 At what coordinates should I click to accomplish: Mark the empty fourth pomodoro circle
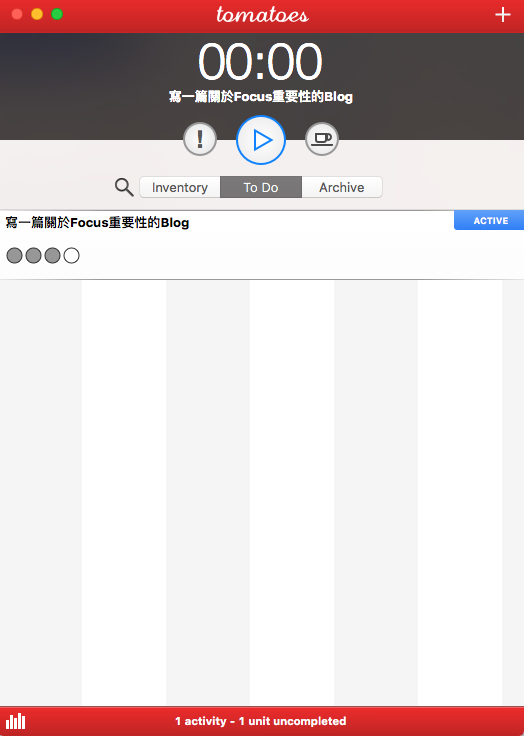71,255
